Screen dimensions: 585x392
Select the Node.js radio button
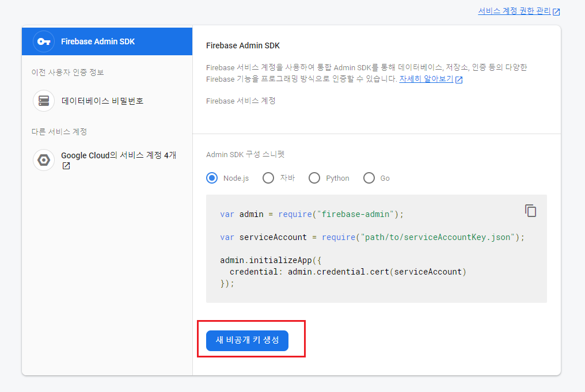tap(212, 178)
